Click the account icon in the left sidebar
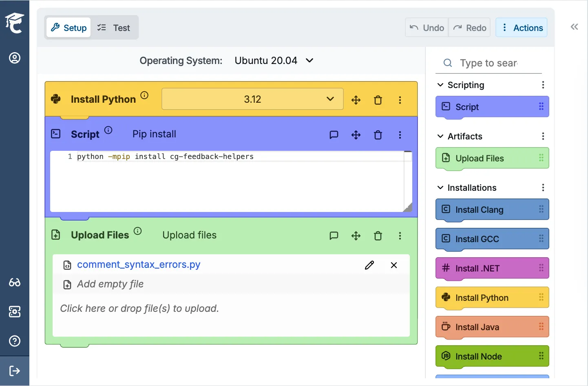 tap(15, 58)
